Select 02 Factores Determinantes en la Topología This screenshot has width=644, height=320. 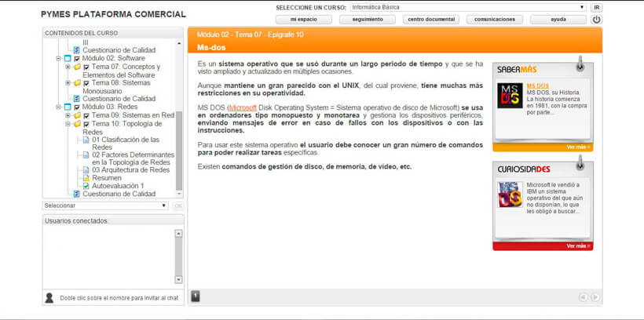coord(133,158)
